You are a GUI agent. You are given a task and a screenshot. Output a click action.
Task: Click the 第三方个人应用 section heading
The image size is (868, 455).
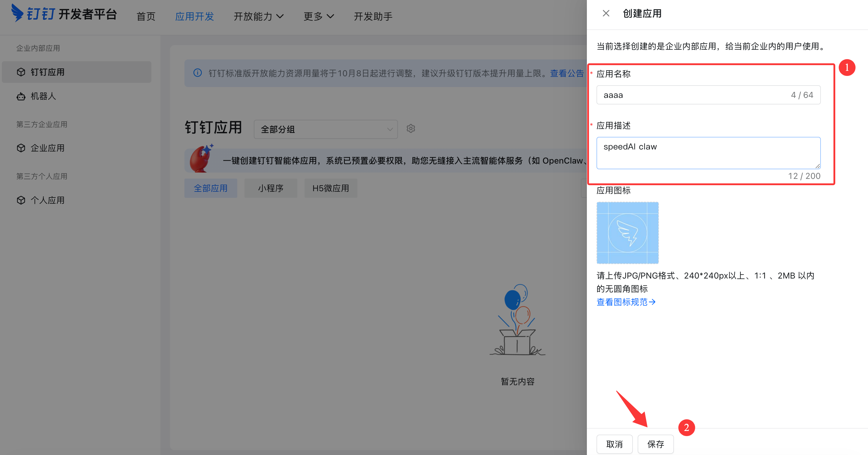click(x=42, y=176)
